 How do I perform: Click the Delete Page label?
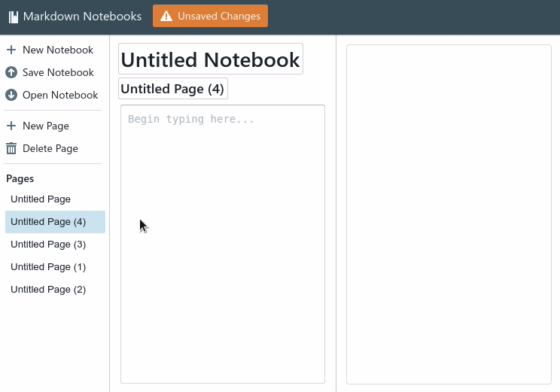pos(50,148)
